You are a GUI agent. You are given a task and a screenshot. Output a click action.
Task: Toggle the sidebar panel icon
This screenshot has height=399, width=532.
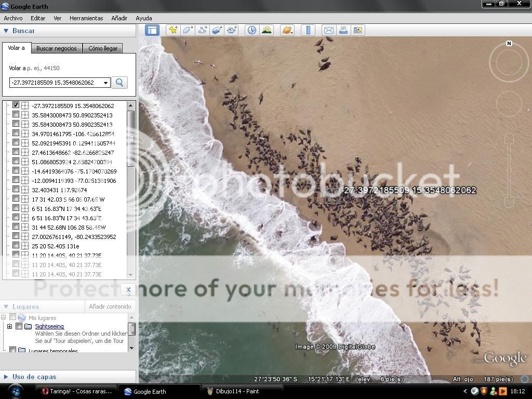coord(152,30)
